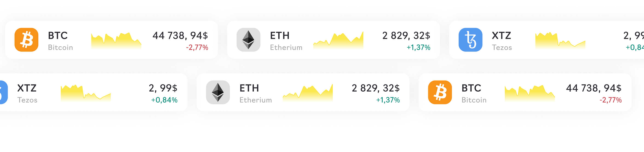The image size is (644, 152).
Task: Select the XTZ ticker label in top row
Action: 501,36
